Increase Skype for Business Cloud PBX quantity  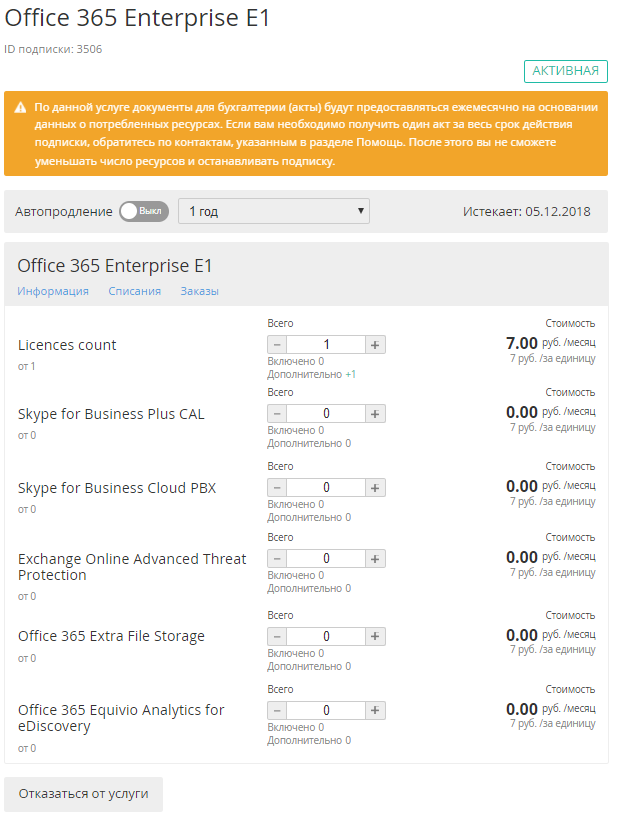(375, 488)
